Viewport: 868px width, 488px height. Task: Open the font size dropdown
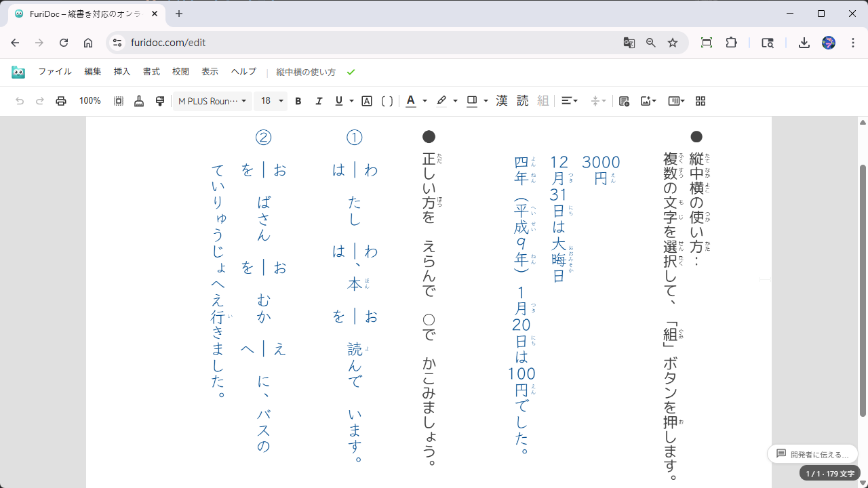[x=271, y=100]
